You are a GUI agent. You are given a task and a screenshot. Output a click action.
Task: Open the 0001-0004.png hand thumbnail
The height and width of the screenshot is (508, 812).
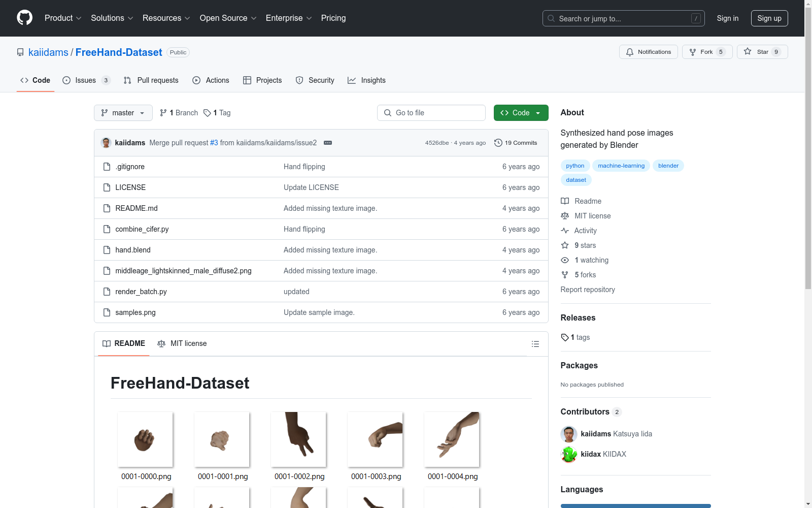[452, 439]
